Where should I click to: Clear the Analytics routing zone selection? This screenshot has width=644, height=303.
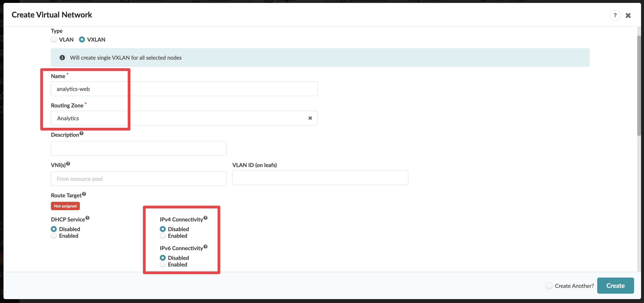click(310, 118)
